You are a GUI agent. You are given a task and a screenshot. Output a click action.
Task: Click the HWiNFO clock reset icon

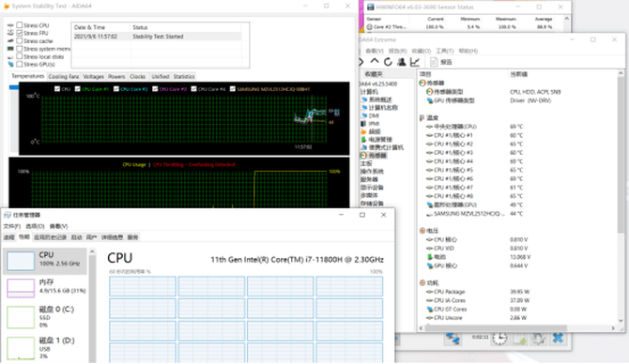(499, 339)
